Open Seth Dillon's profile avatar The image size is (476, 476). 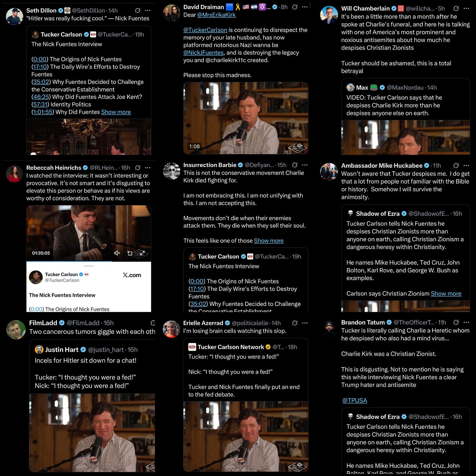[x=15, y=16]
